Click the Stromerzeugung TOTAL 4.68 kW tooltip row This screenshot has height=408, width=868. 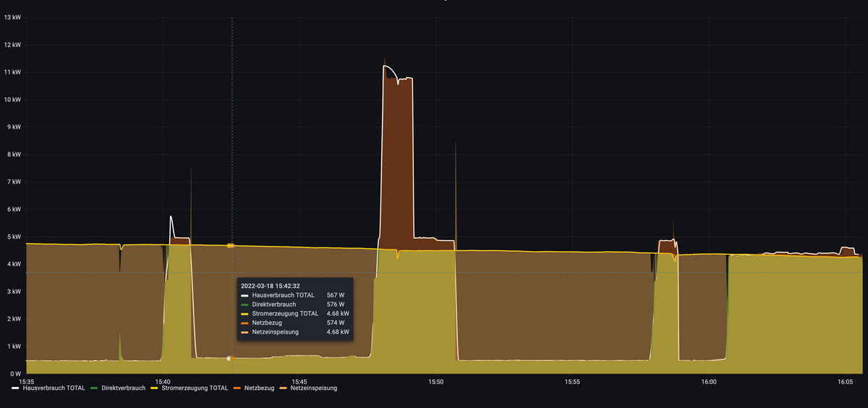[x=295, y=314]
